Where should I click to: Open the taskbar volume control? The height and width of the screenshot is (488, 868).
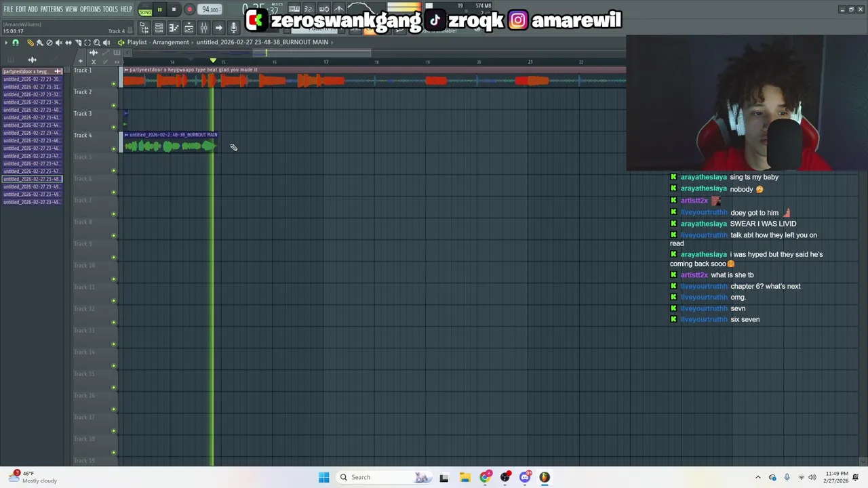[x=813, y=477]
